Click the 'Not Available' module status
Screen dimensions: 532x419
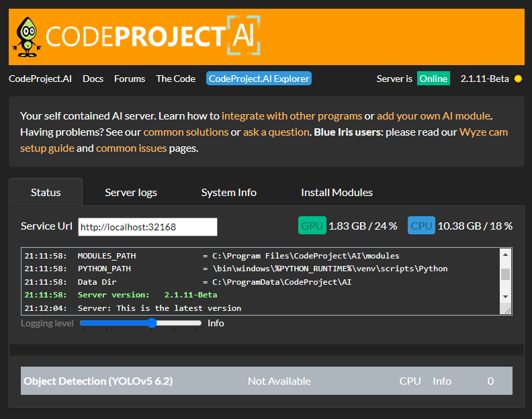(x=279, y=381)
